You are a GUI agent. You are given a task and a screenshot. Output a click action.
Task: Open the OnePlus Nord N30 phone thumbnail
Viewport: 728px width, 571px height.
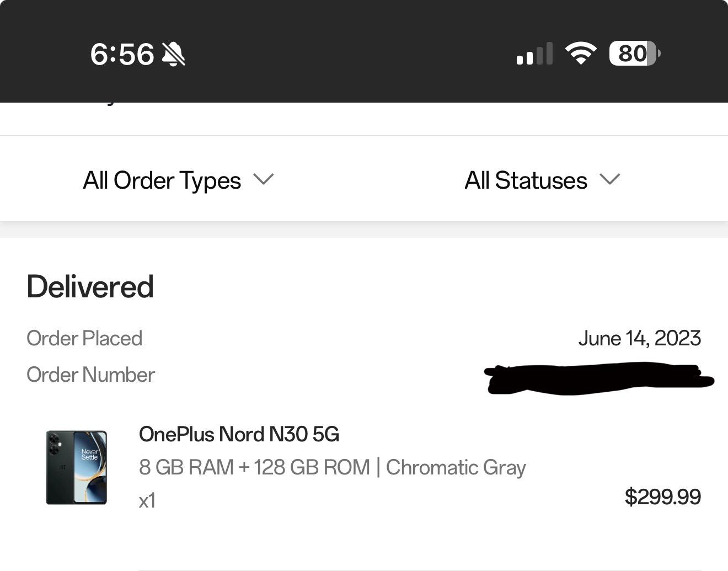(76, 467)
